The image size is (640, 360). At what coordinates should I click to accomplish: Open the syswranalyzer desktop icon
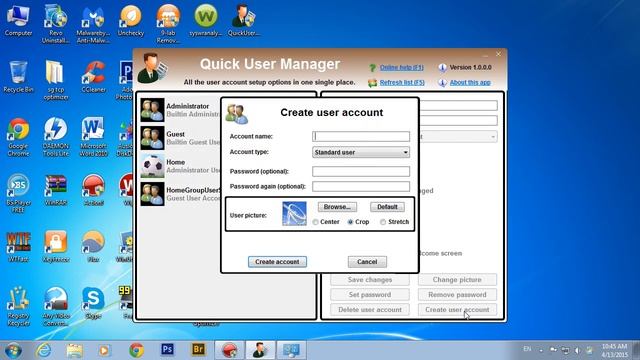206,20
